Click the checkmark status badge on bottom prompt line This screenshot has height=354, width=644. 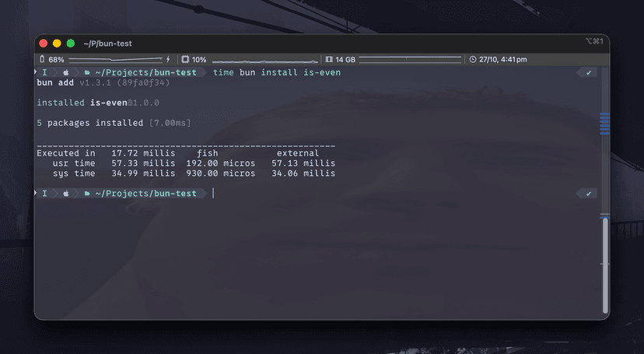(x=589, y=193)
